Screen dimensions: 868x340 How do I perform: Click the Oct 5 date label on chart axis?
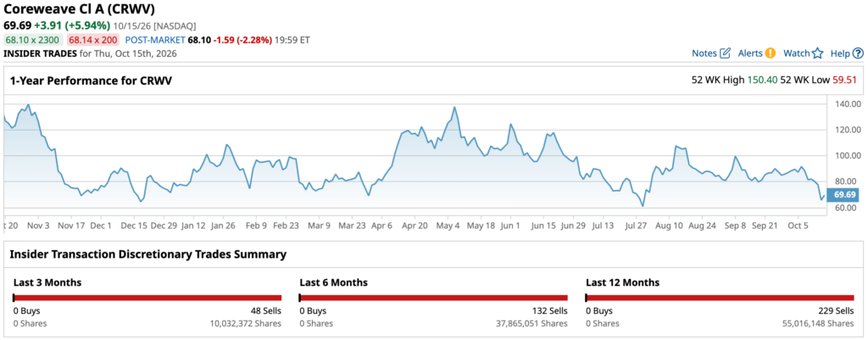[x=799, y=226]
